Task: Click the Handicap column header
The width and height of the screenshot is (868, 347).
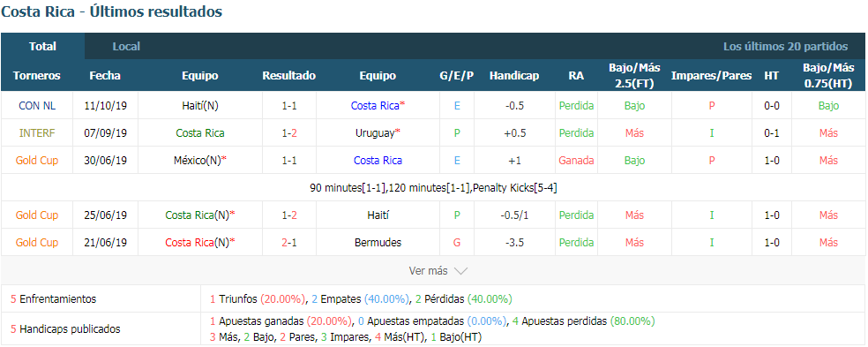Action: click(513, 76)
